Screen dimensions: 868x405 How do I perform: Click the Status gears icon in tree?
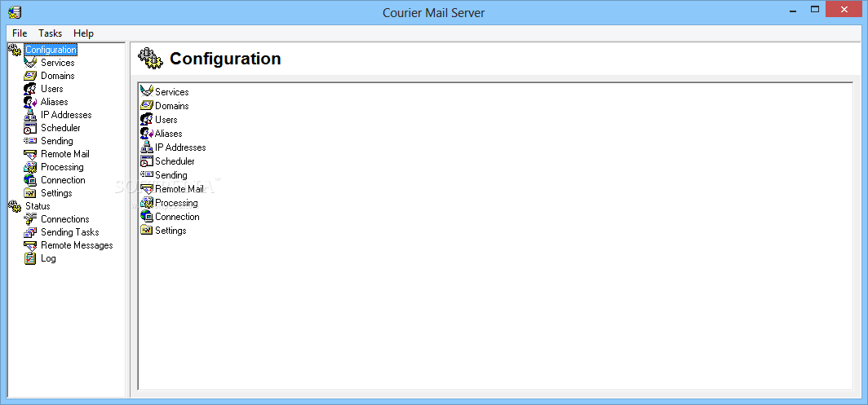click(x=15, y=206)
